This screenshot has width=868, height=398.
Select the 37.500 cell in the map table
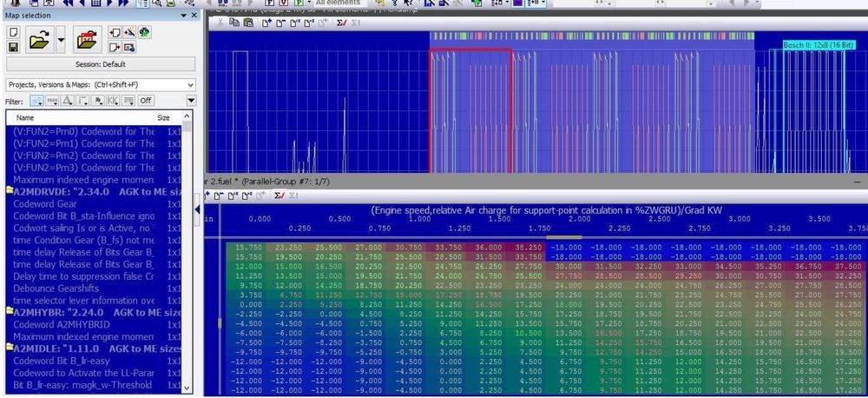[845, 266]
